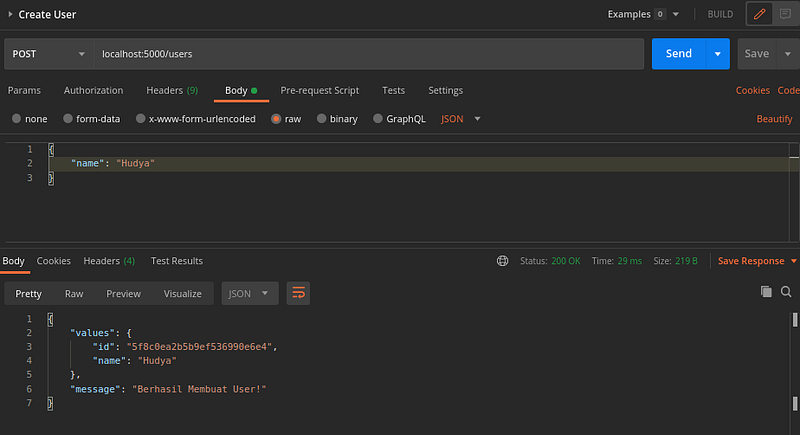This screenshot has height=435, width=800.
Task: Expand the Create User title arrow
Action: point(10,14)
